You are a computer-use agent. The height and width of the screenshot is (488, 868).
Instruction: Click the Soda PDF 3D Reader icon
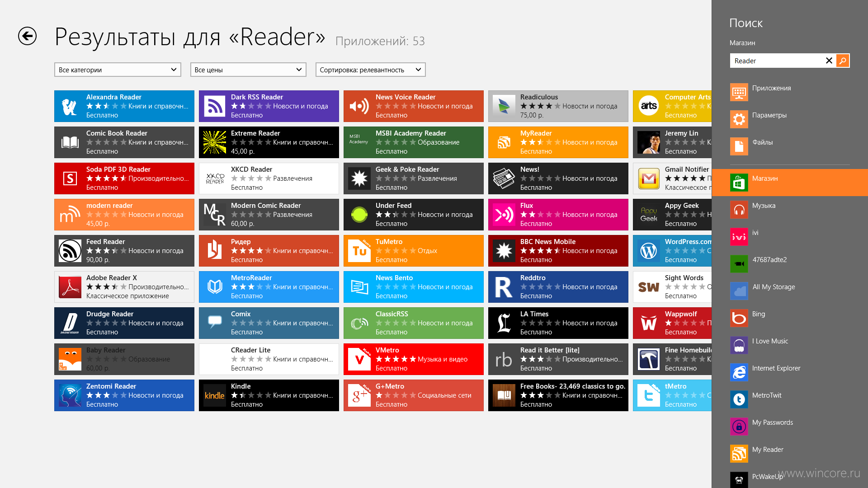70,178
